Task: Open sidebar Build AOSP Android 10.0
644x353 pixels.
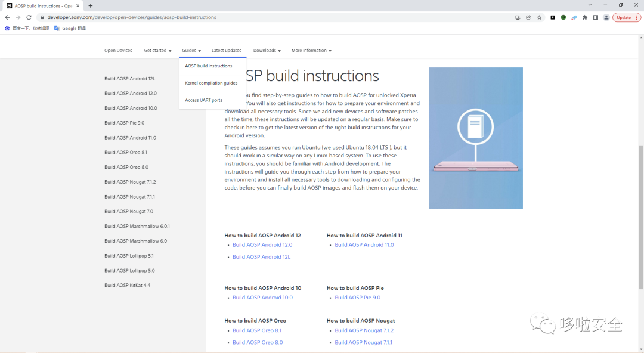Action: 131,108
